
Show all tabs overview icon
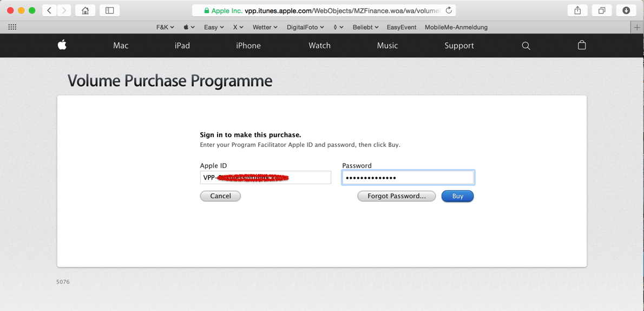tap(602, 10)
